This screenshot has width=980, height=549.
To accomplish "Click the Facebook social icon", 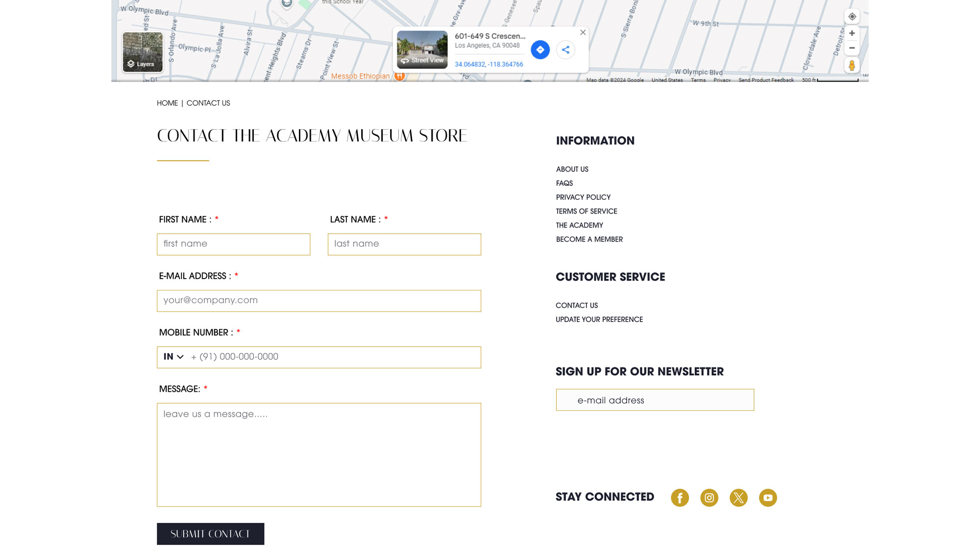I will coord(680,498).
